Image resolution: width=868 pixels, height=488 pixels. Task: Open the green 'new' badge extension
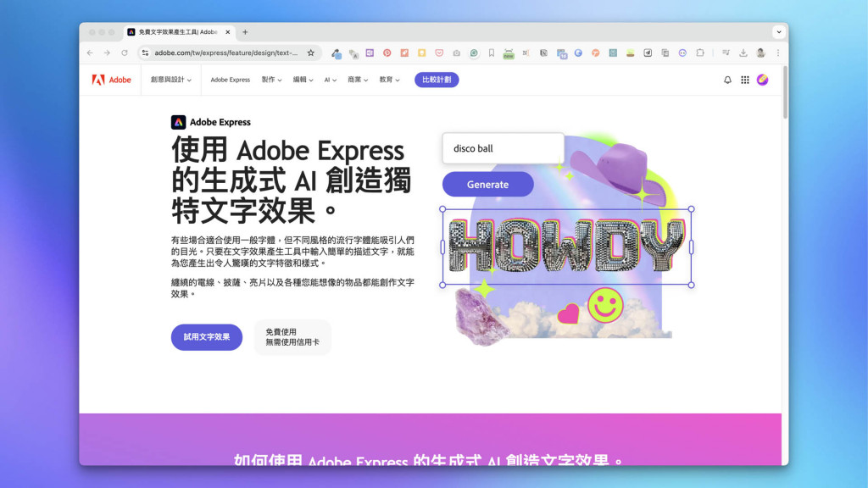[509, 53]
